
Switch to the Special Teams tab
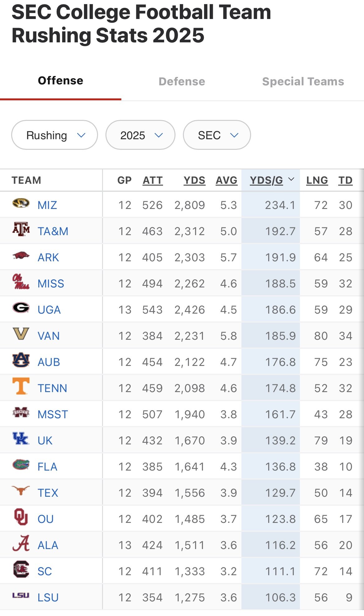pos(303,82)
